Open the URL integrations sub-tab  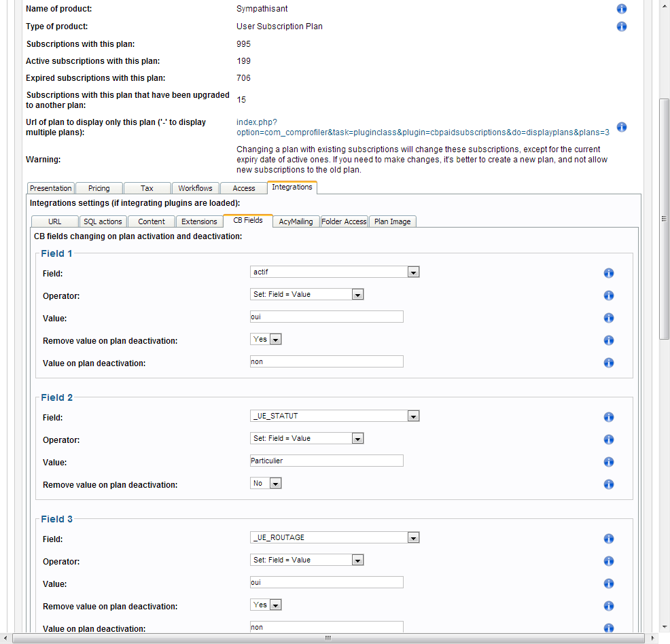(54, 221)
